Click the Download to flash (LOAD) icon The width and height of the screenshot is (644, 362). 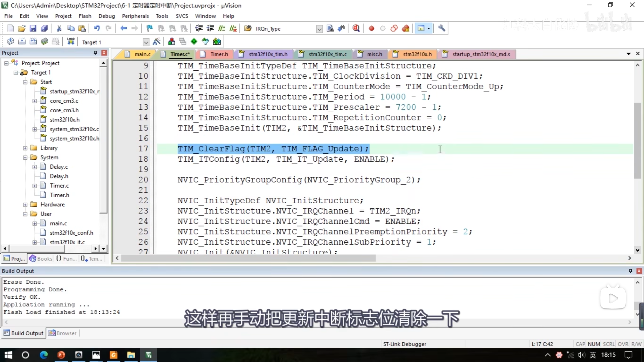coord(71,42)
